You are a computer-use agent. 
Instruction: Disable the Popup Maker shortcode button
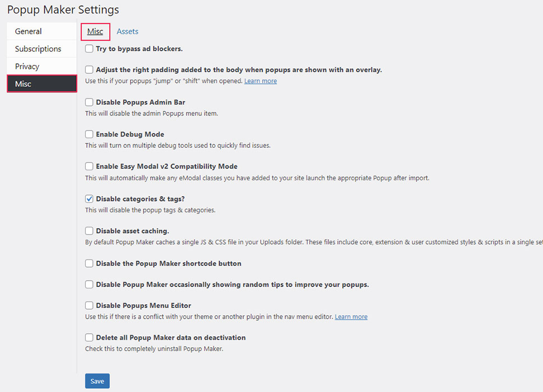(x=89, y=263)
